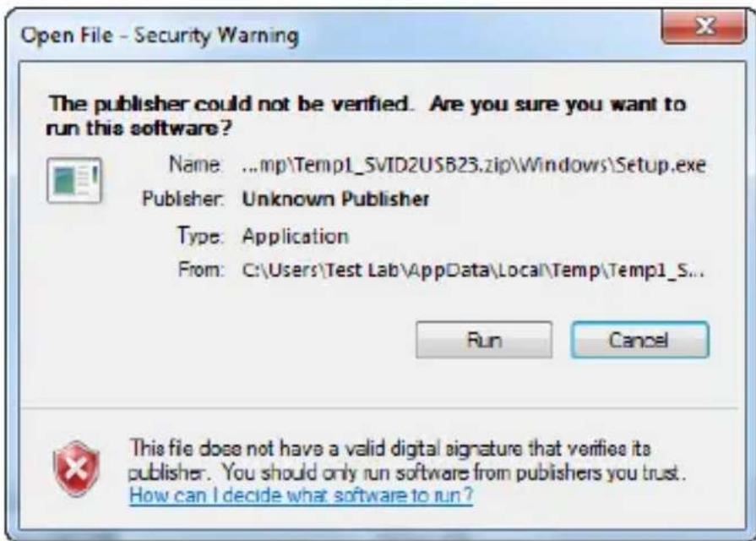
Task: Click the 'Name:' field label
Action: click(x=195, y=165)
